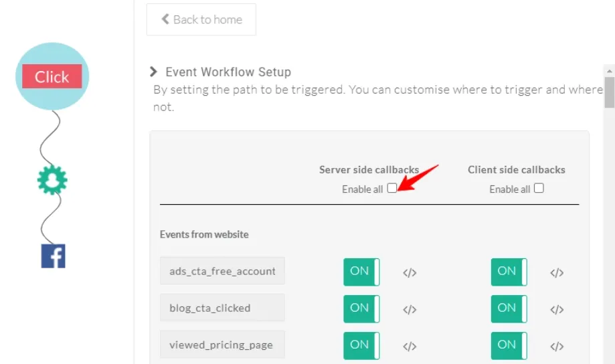View client code for ads_cta_free_account
Screen dimensions: 615x364
pos(557,272)
